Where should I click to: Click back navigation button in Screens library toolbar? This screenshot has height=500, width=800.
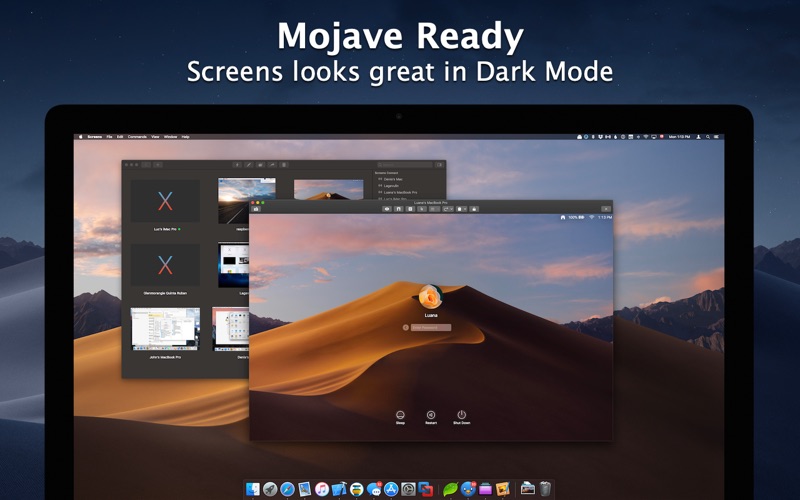[x=146, y=165]
